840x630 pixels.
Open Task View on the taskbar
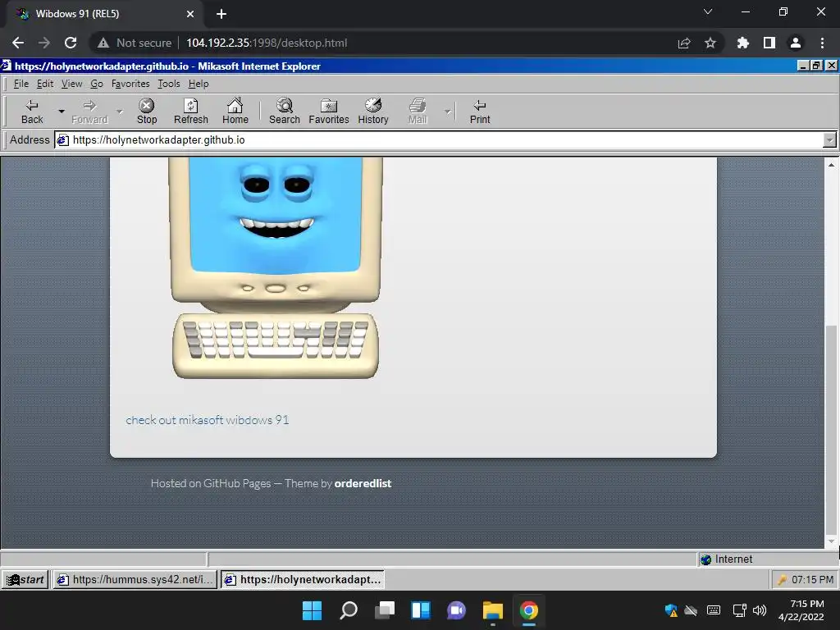click(385, 610)
